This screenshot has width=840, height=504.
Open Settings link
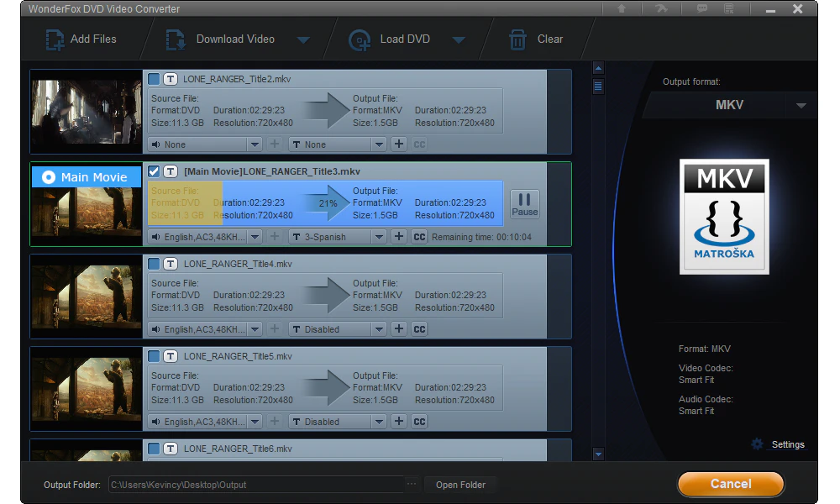788,444
